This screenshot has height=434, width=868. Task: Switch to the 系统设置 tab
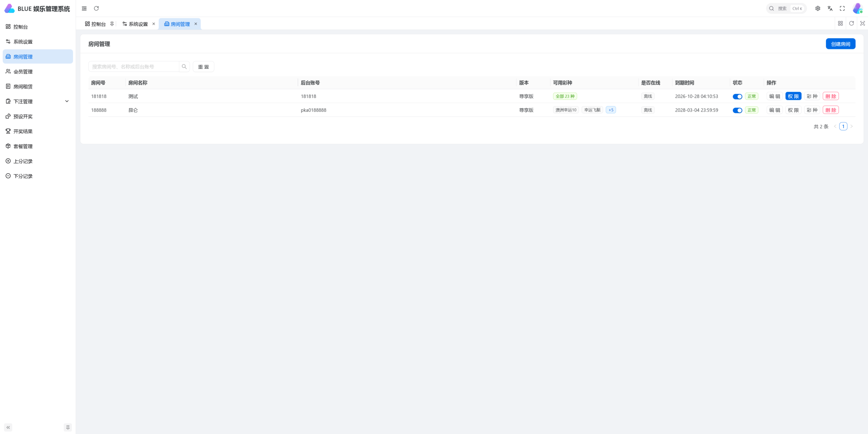point(138,24)
